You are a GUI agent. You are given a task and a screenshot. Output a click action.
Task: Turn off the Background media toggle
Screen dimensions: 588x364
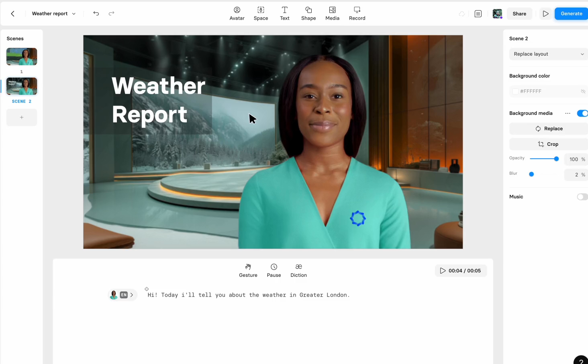click(582, 113)
